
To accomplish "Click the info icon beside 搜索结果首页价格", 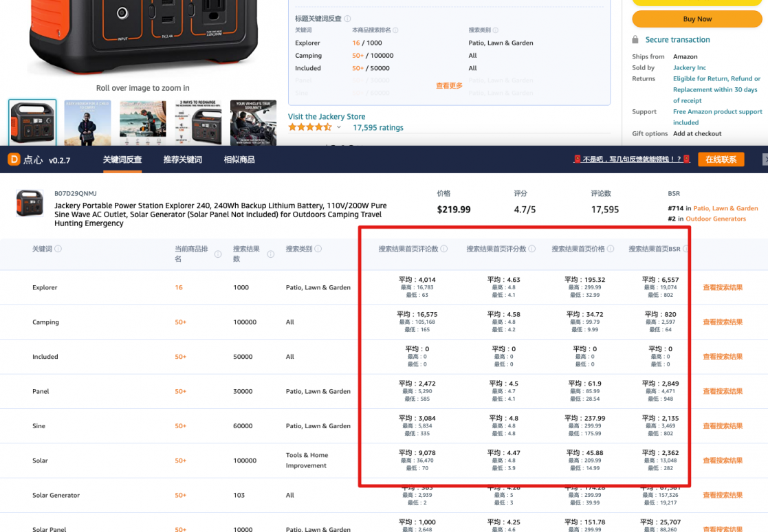I will pos(611,249).
